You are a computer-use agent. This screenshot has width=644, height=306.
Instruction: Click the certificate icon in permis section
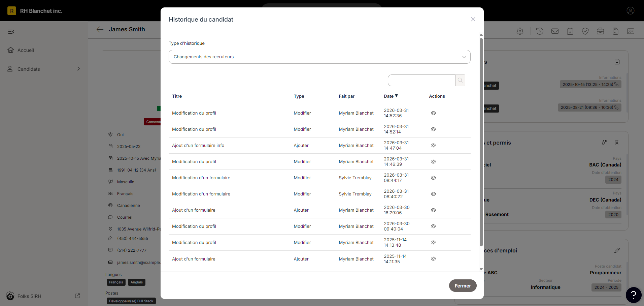617,143
